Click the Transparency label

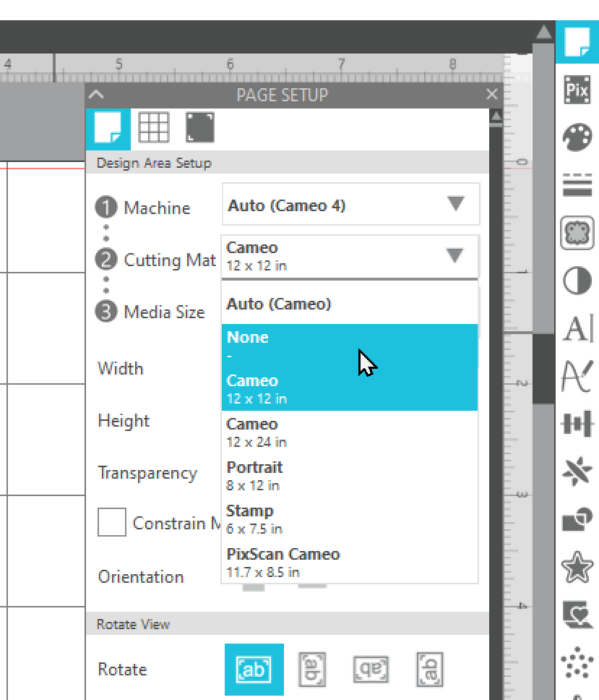147,473
